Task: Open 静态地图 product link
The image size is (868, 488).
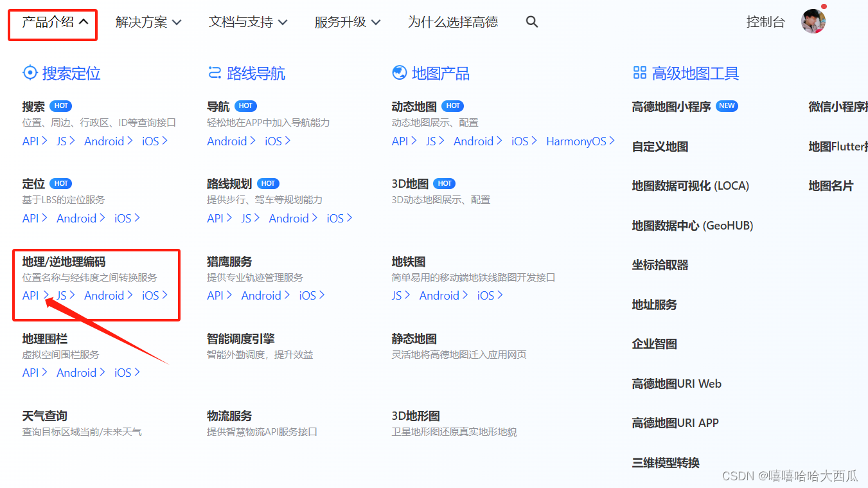Action: 414,339
